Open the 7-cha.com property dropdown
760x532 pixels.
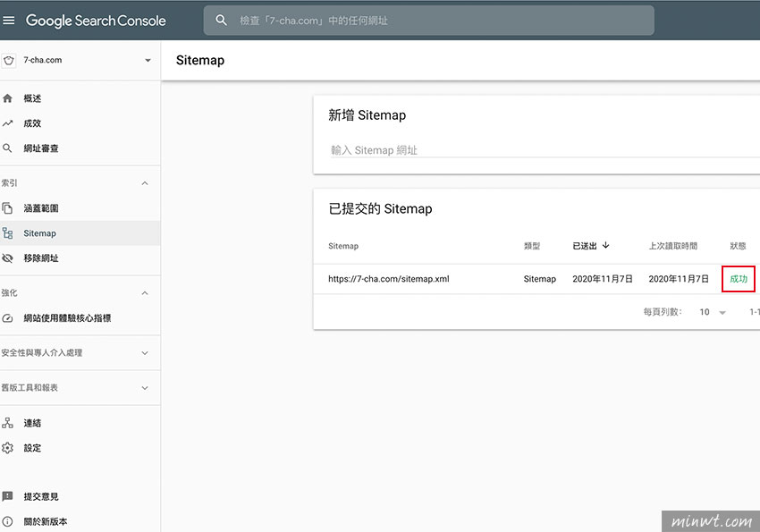[148, 61]
